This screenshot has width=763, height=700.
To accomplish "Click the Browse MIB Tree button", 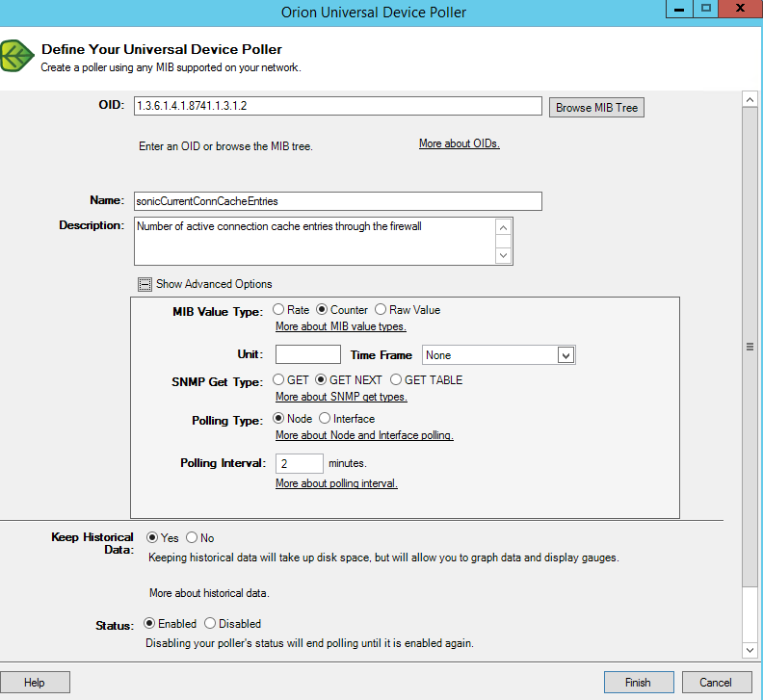I will pyautogui.click(x=596, y=108).
